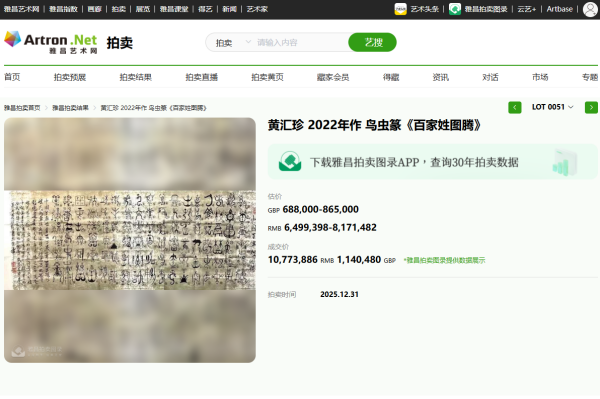The height and width of the screenshot is (399, 600).
Task: Click the yellow 艺术头条 icon
Action: 400,9
